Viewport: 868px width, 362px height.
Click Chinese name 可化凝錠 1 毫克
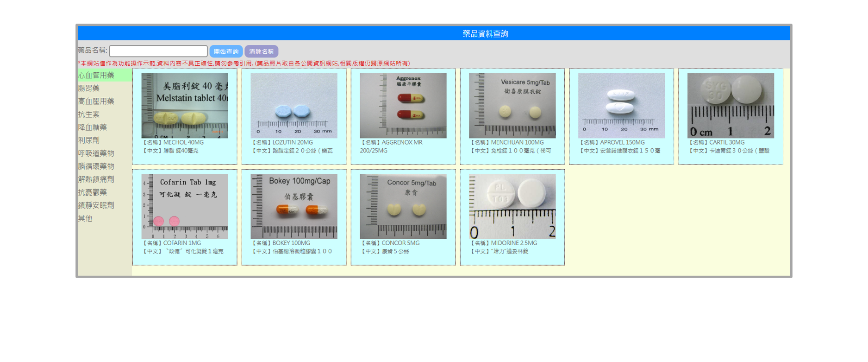point(182,251)
